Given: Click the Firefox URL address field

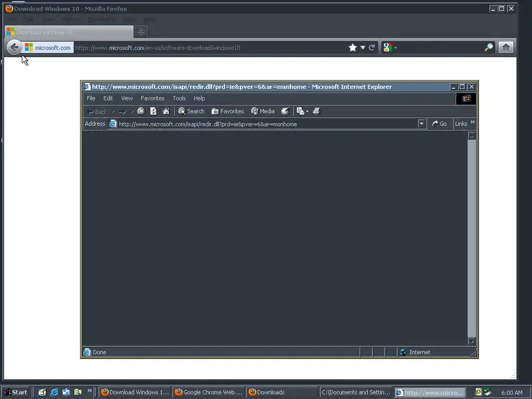Looking at the screenshot, I should 210,47.
